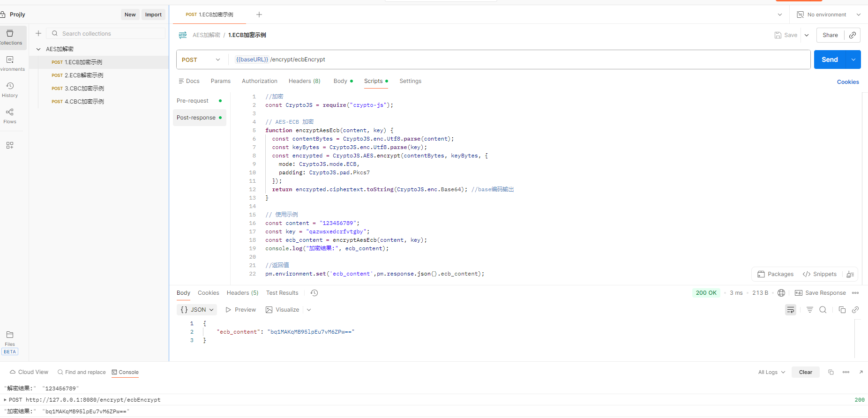Image resolution: width=868 pixels, height=418 pixels.
Task: Open the Save options dropdown arrow
Action: 807,35
